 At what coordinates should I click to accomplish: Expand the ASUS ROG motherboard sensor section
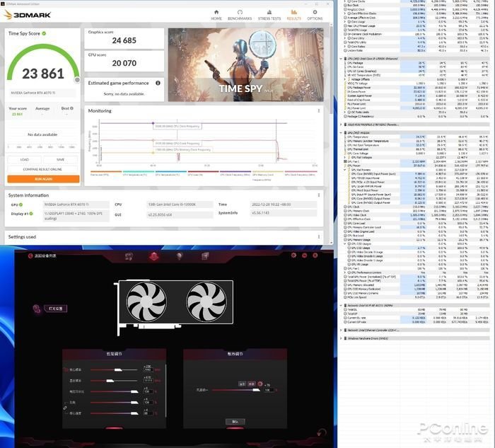click(341, 125)
